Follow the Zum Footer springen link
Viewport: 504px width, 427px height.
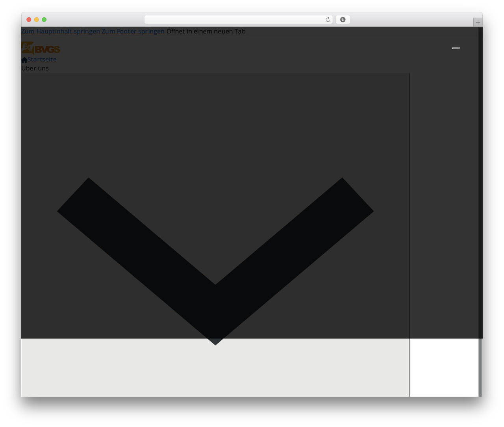[x=133, y=31]
